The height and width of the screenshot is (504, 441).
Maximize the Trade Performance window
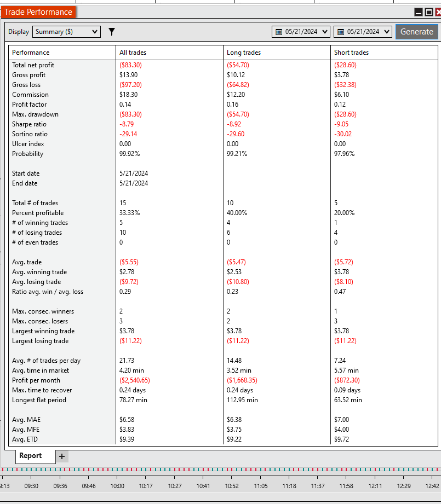429,12
